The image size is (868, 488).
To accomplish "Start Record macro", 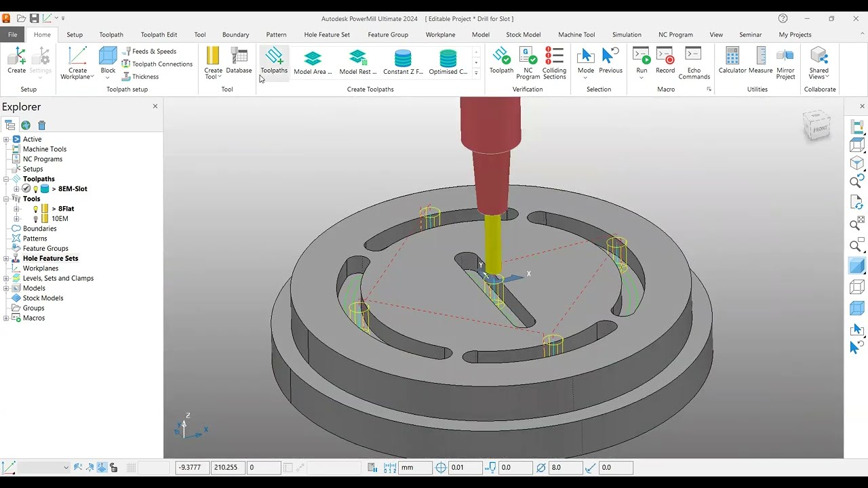I will 665,60.
